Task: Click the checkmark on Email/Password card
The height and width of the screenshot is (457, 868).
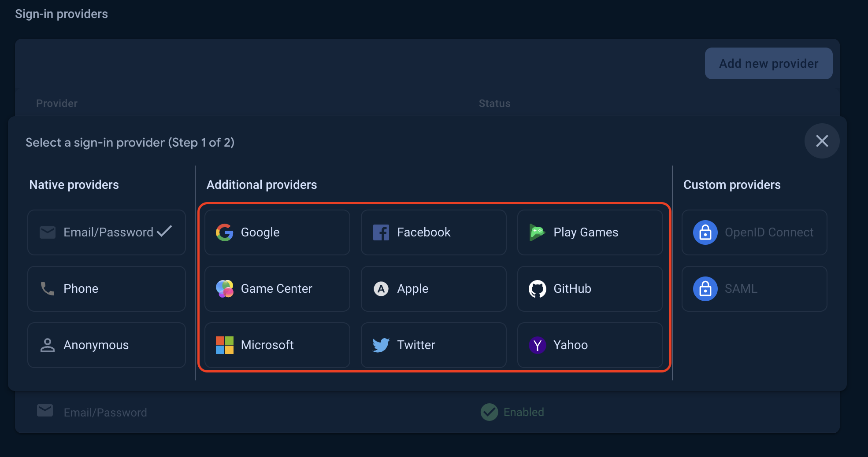Action: (164, 231)
